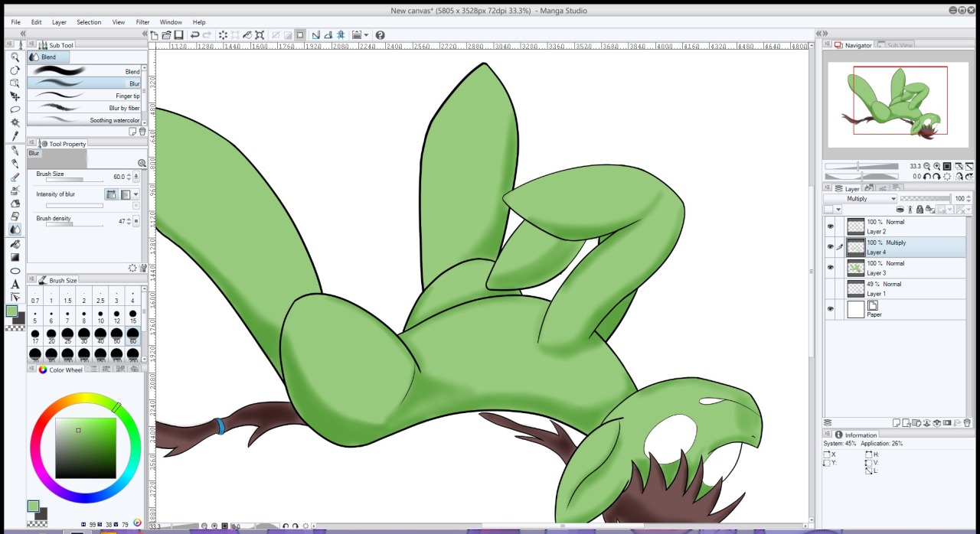Select the Pencil tool
Viewport: 980px width, 534px height.
pos(15,164)
